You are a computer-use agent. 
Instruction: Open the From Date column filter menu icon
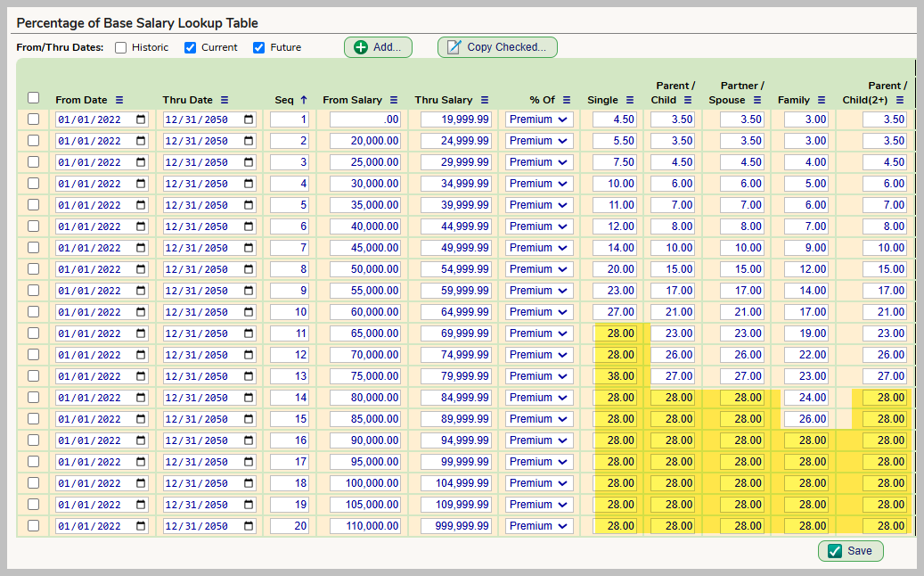119,100
